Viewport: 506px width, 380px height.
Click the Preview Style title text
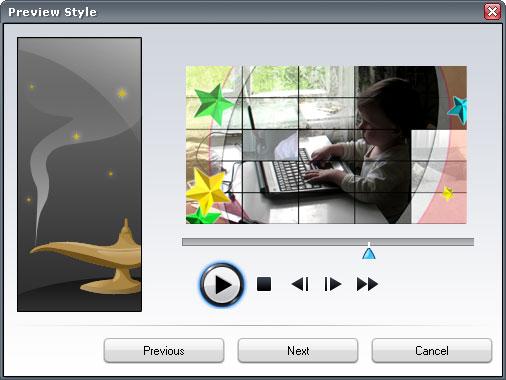[x=52, y=12]
